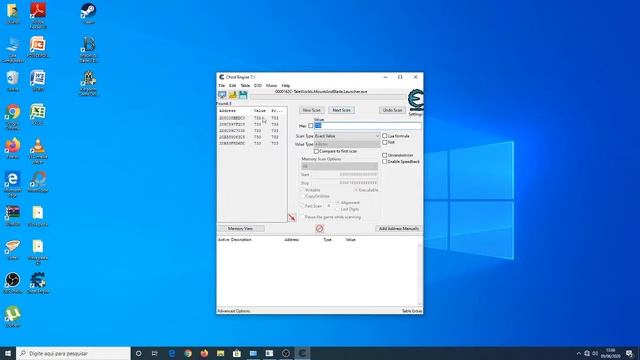Image resolution: width=640 pixels, height=360 pixels.
Task: Toggle the Executable checkbox
Action: pyautogui.click(x=356, y=190)
